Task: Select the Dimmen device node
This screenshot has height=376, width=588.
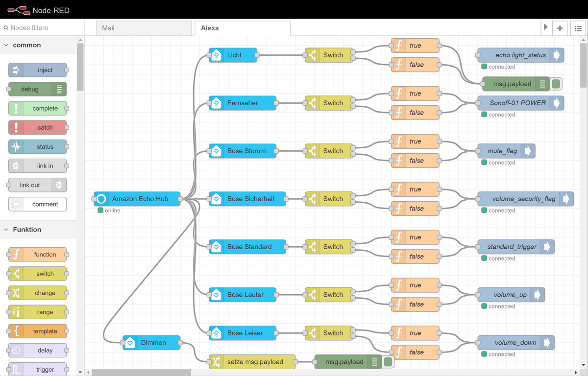Action: point(151,343)
